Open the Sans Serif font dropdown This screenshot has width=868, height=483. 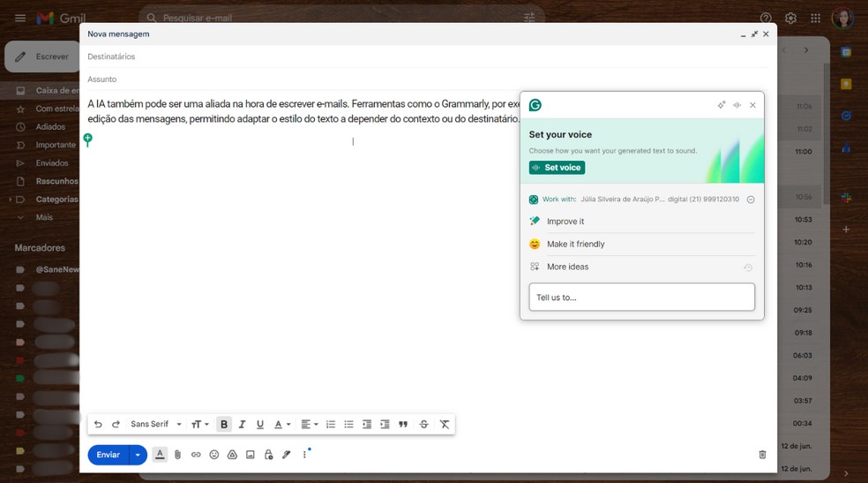[156, 425]
